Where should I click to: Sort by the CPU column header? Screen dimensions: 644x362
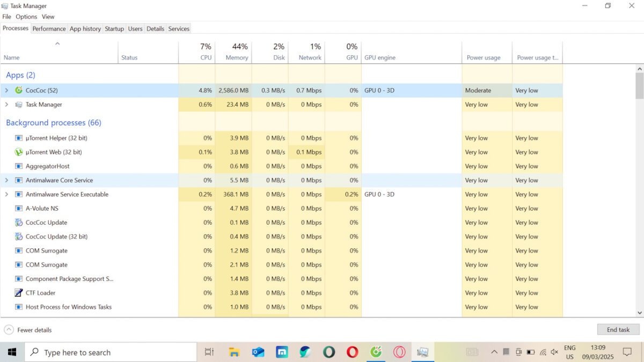coord(197,53)
